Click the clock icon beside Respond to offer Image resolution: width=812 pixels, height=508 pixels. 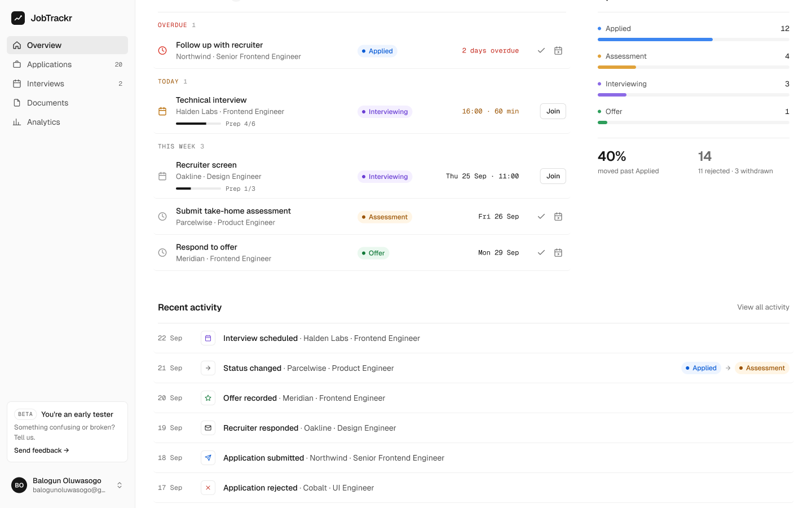coord(162,253)
